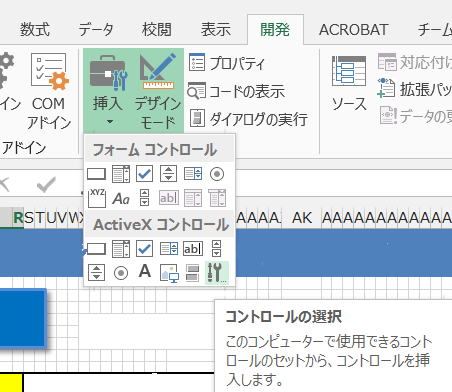The width and height of the screenshot is (452, 392).
Task: Click the プロパティ button
Action: tap(227, 63)
